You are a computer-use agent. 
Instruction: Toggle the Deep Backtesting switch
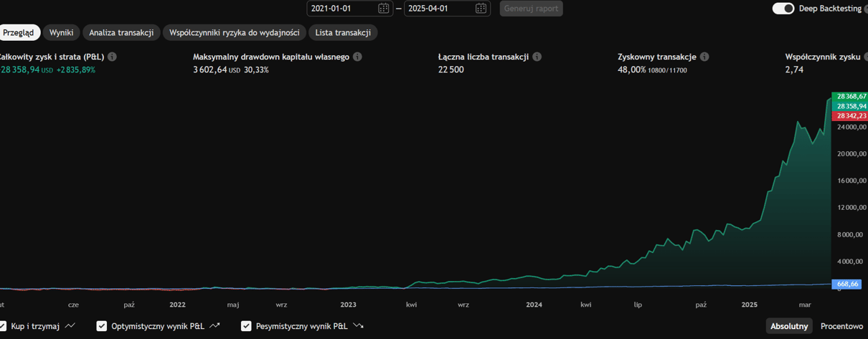tap(783, 9)
